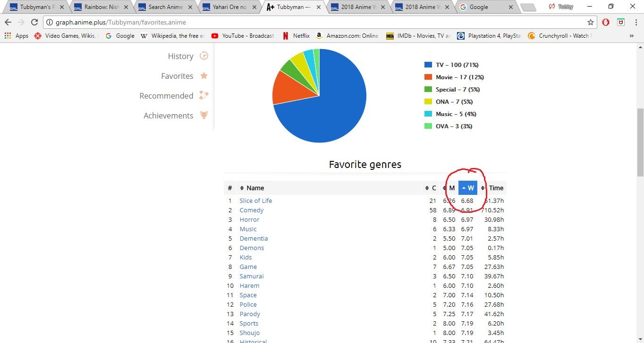The image size is (644, 343).
Task: Sort genres table by Time column
Action: click(492, 188)
